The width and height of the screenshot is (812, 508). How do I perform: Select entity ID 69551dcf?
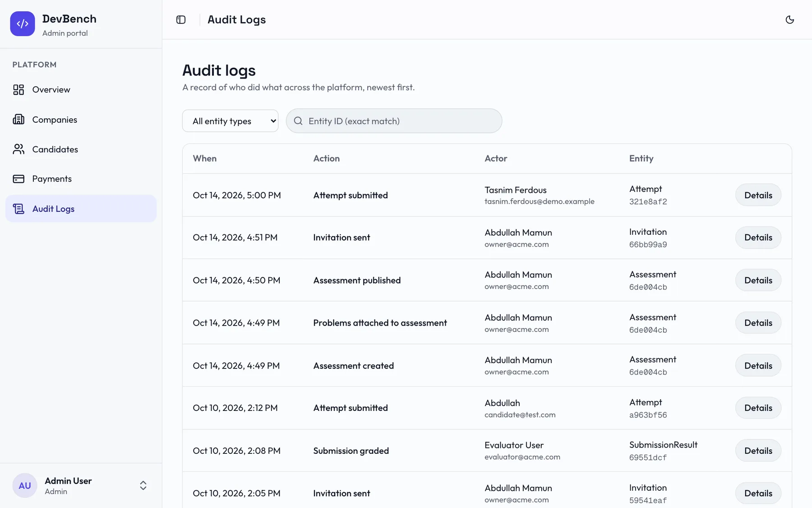point(648,457)
